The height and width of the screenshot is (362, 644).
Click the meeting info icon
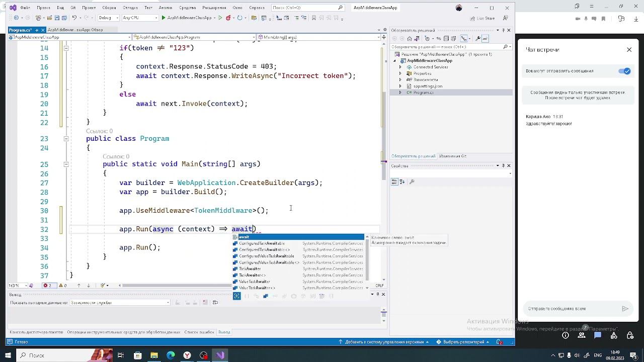[x=566, y=335]
